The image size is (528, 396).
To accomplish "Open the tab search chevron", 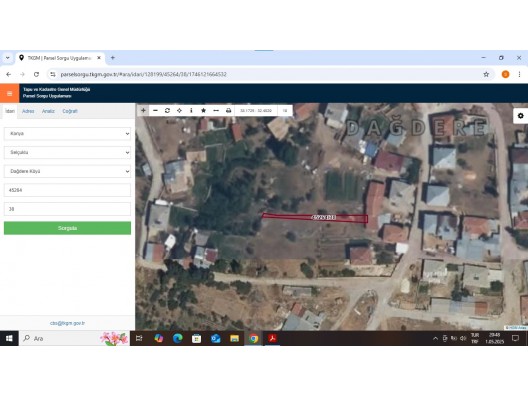I will pyautogui.click(x=7, y=58).
